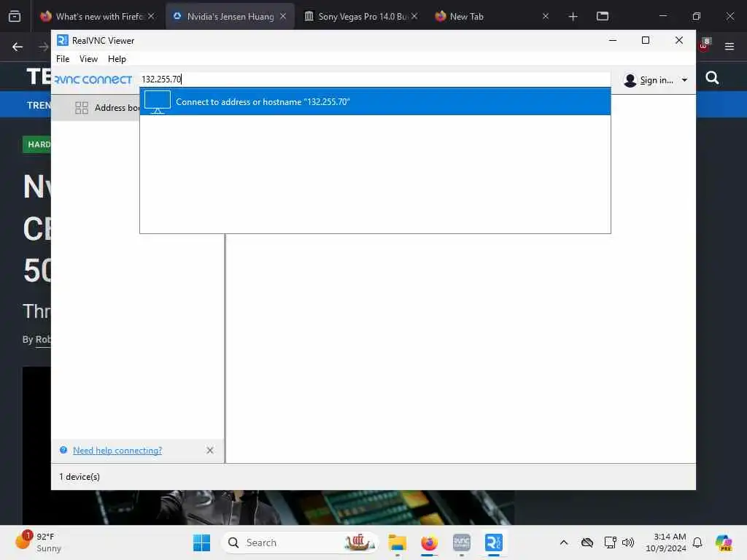
Task: Close the 'New Tab' Firefox tab
Action: click(x=546, y=16)
